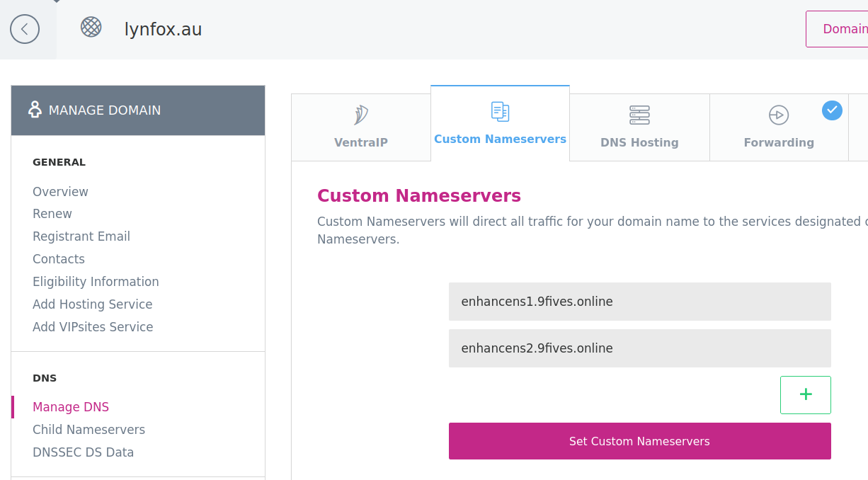Click the back arrow in the top-left corner
The image size is (868, 480).
(25, 29)
